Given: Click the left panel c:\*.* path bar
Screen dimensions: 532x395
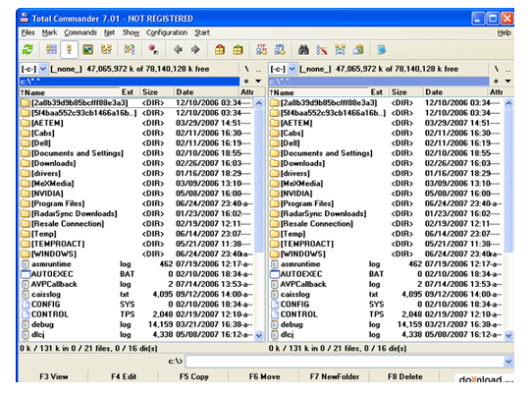Looking at the screenshot, I should pos(129,82).
